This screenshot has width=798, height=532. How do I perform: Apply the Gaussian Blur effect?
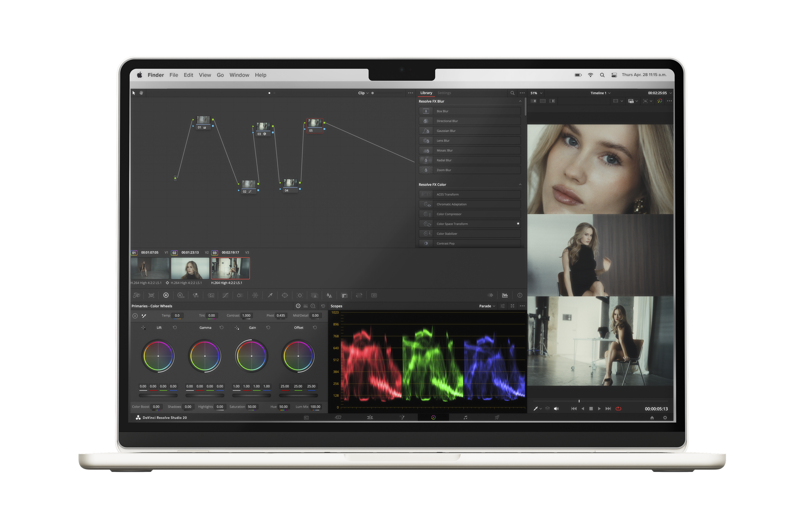click(470, 131)
